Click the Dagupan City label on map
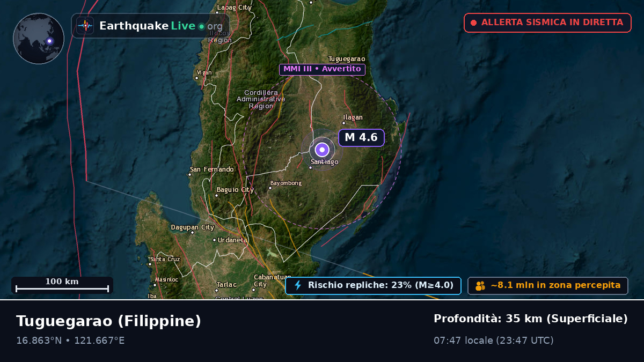The image size is (644, 362). pos(193,227)
